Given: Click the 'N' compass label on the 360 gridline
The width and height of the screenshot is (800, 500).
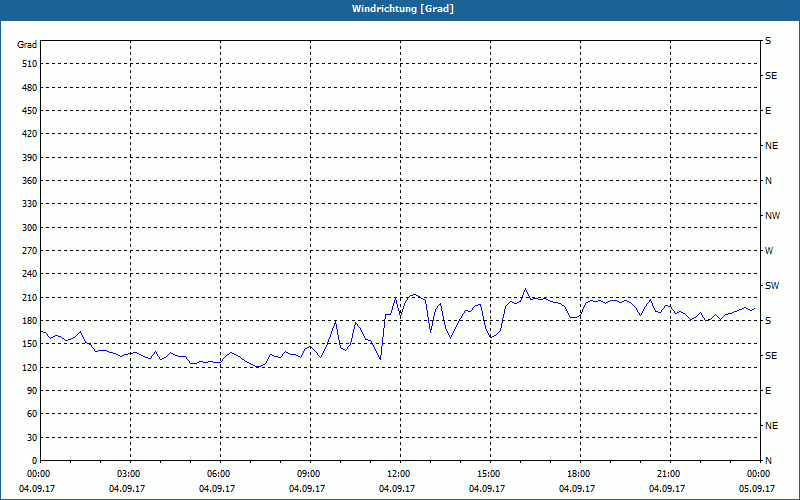Looking at the screenshot, I should (x=768, y=181).
